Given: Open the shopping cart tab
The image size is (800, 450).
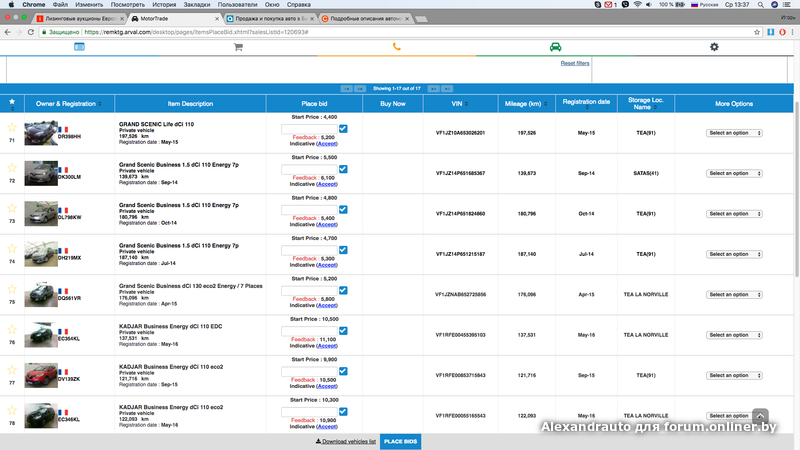Looking at the screenshot, I should (x=238, y=47).
